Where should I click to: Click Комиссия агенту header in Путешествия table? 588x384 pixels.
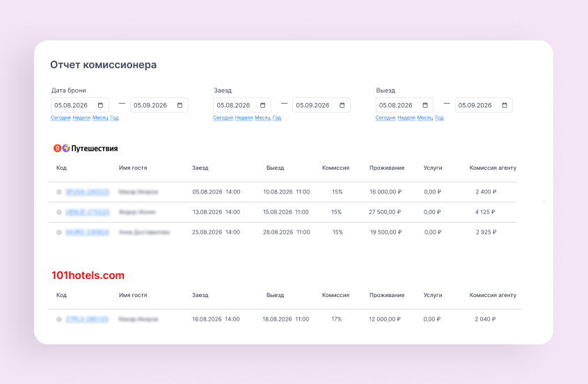(493, 168)
